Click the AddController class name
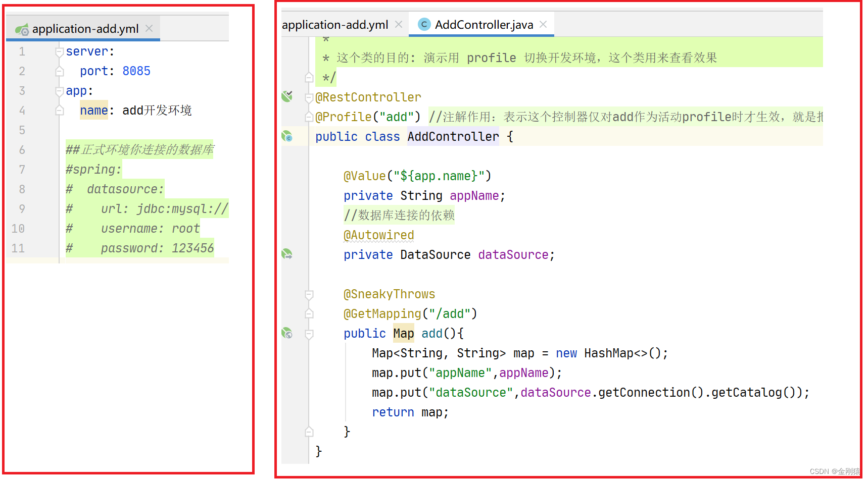This screenshot has height=480, width=868. (x=453, y=137)
